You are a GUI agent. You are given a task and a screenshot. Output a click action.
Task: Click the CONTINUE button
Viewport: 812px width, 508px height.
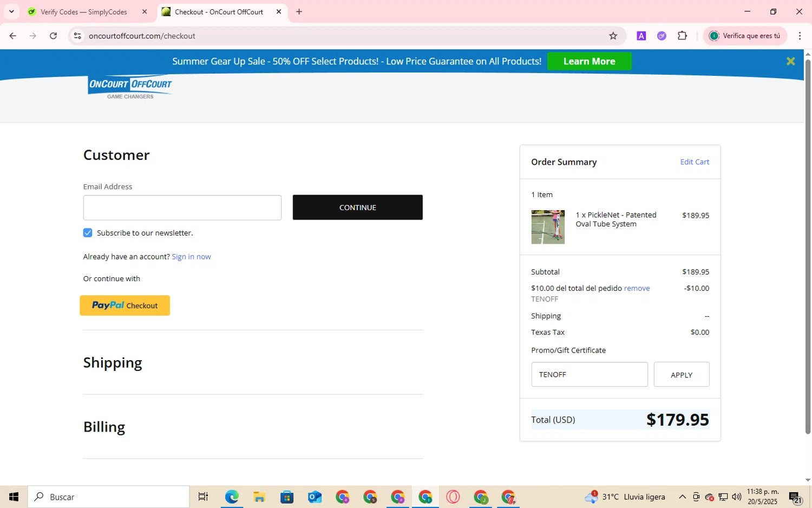point(357,207)
